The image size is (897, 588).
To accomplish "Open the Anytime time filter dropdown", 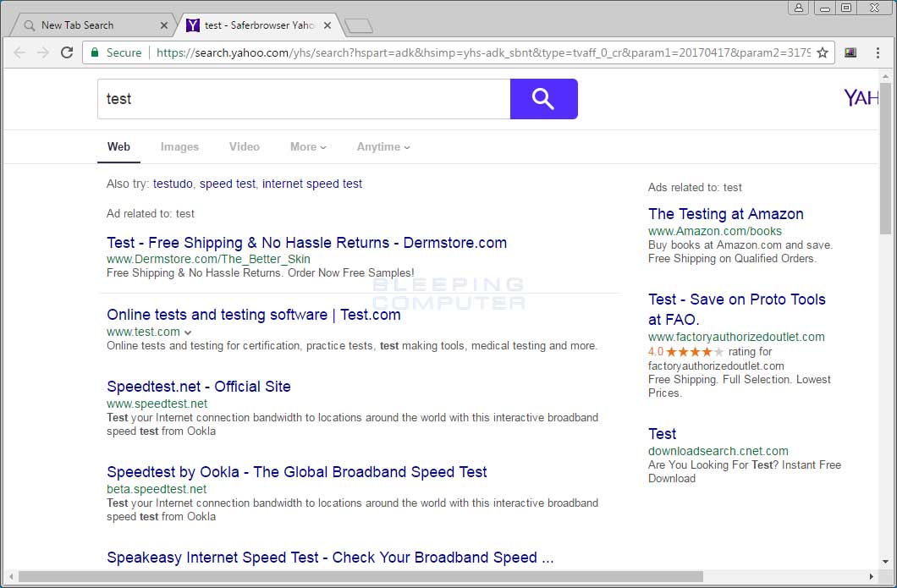I will [383, 146].
